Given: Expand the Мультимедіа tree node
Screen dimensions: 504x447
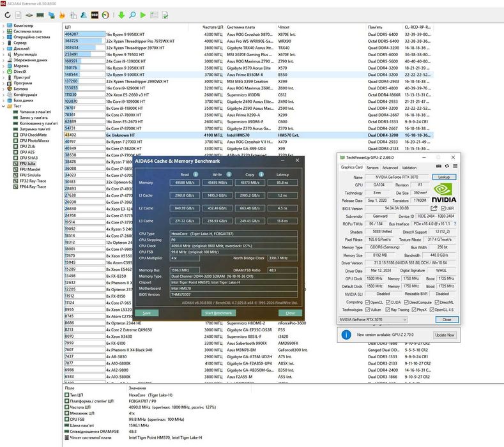Looking at the screenshot, I should (x=3, y=54).
